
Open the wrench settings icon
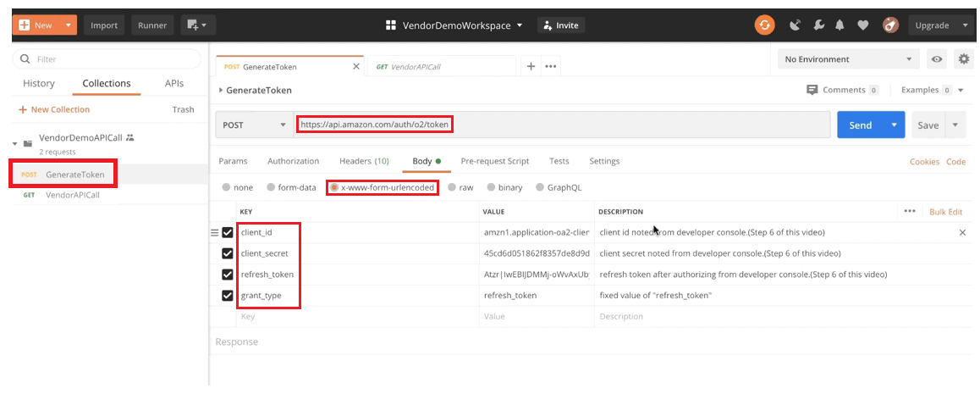click(x=818, y=25)
